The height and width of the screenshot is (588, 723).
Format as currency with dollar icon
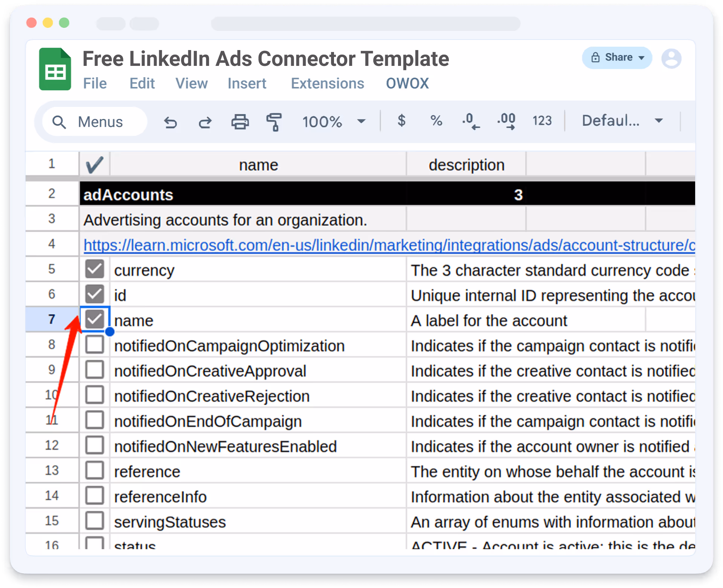(401, 121)
